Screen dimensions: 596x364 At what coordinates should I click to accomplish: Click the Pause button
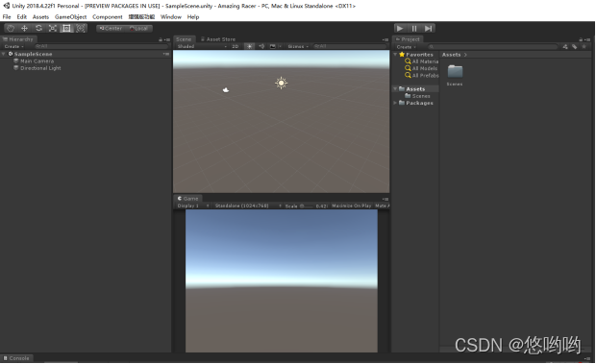[x=414, y=29]
